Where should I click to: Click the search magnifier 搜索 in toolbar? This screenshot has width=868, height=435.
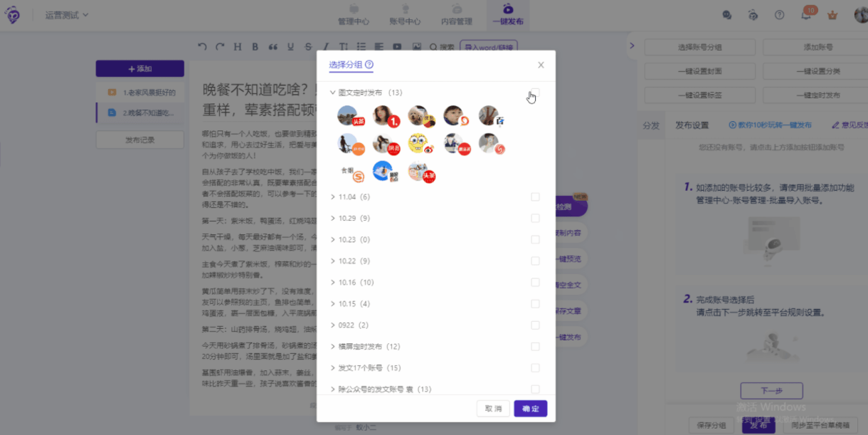[441, 47]
